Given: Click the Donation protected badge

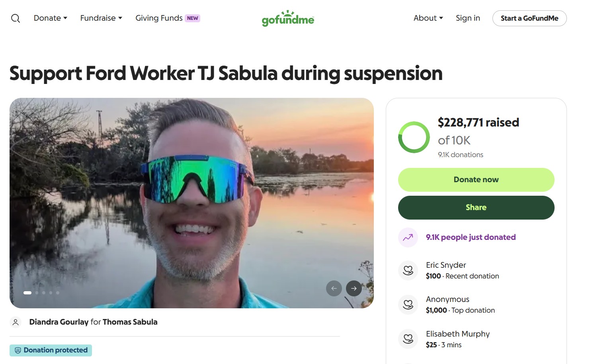Looking at the screenshot, I should coord(51,350).
